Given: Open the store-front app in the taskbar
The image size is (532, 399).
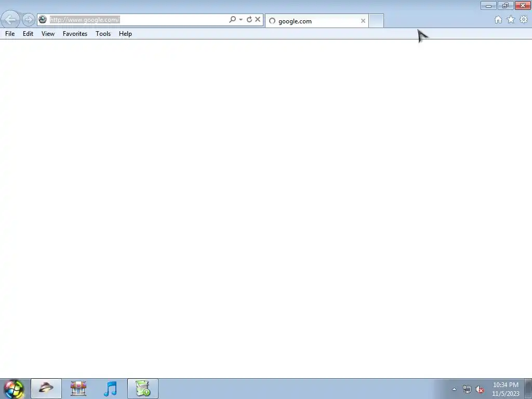Looking at the screenshot, I should coord(78,389).
